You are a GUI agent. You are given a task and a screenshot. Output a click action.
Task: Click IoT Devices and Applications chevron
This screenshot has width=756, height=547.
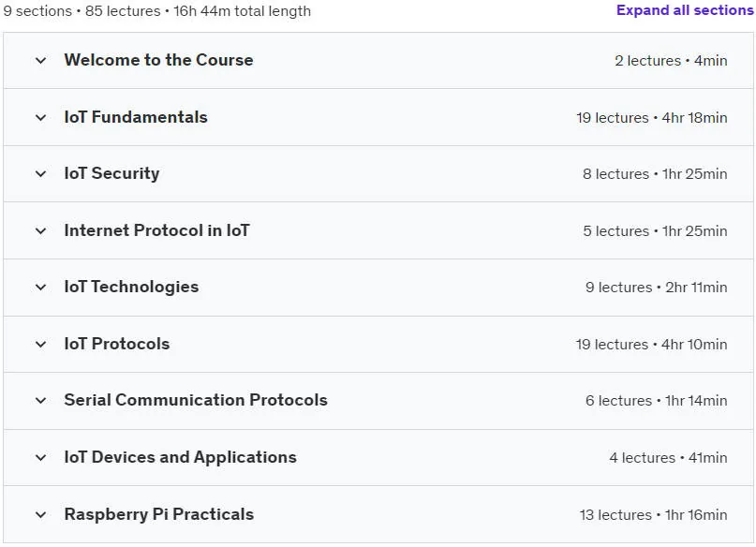41,458
